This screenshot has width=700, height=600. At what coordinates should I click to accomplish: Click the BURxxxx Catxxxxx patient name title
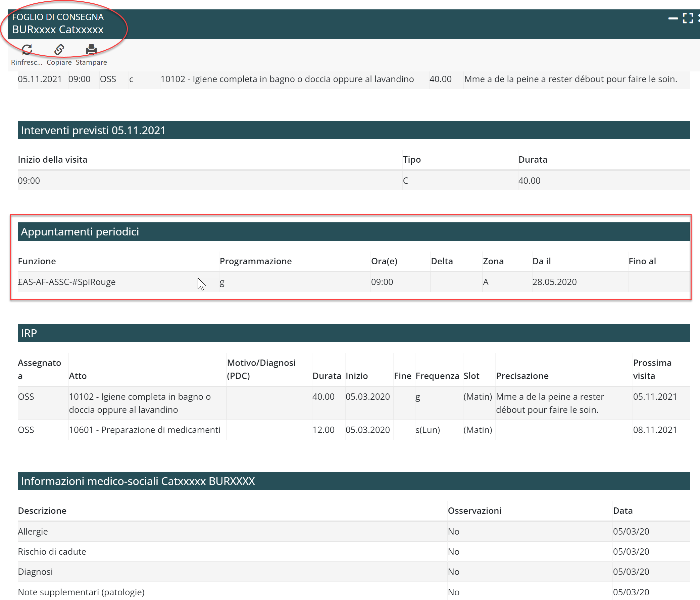pos(58,30)
